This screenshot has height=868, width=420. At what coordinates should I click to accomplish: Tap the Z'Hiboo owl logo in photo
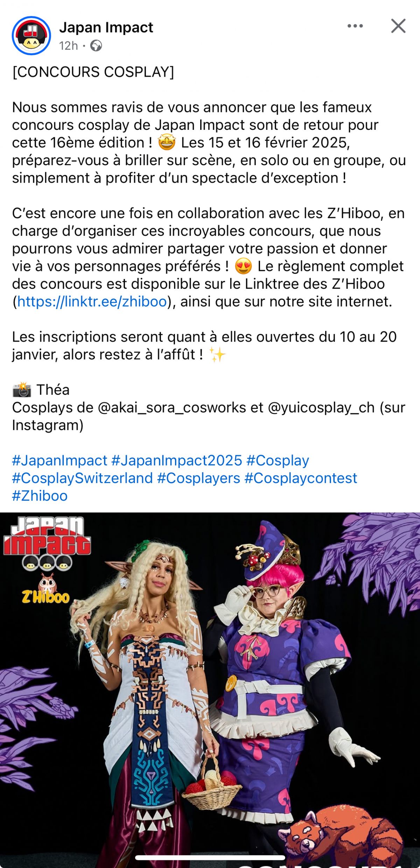coord(46,589)
